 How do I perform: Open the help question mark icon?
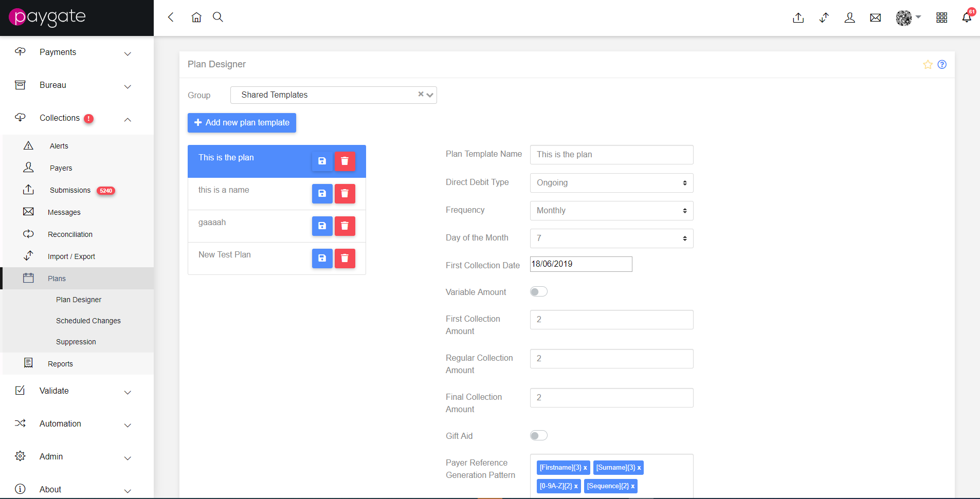pyautogui.click(x=942, y=64)
